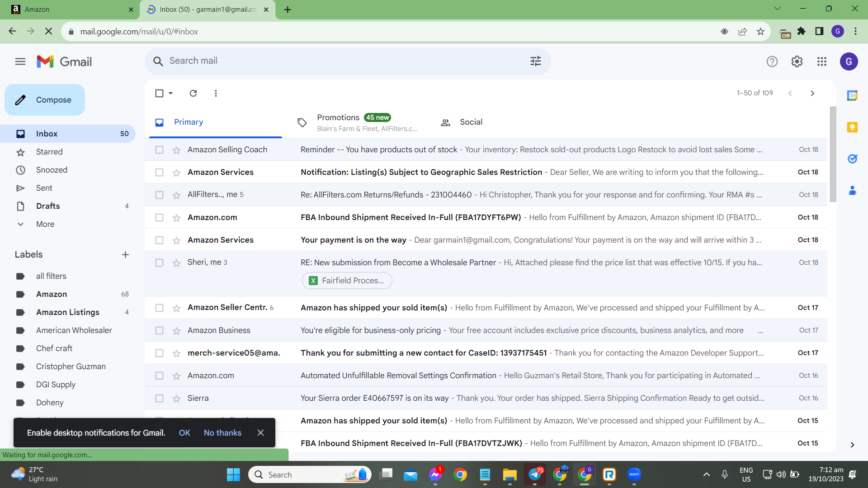Star the Sierra order email

tap(176, 399)
